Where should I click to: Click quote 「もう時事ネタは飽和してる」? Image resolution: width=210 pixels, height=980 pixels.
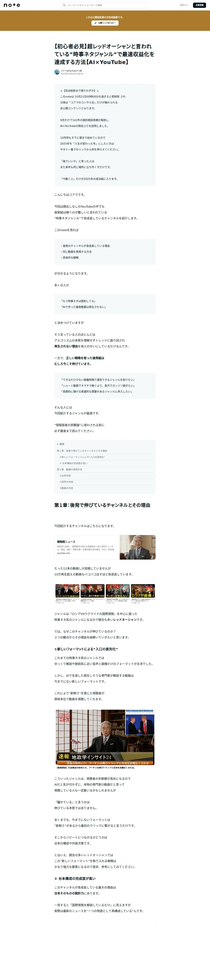[x=78, y=301]
